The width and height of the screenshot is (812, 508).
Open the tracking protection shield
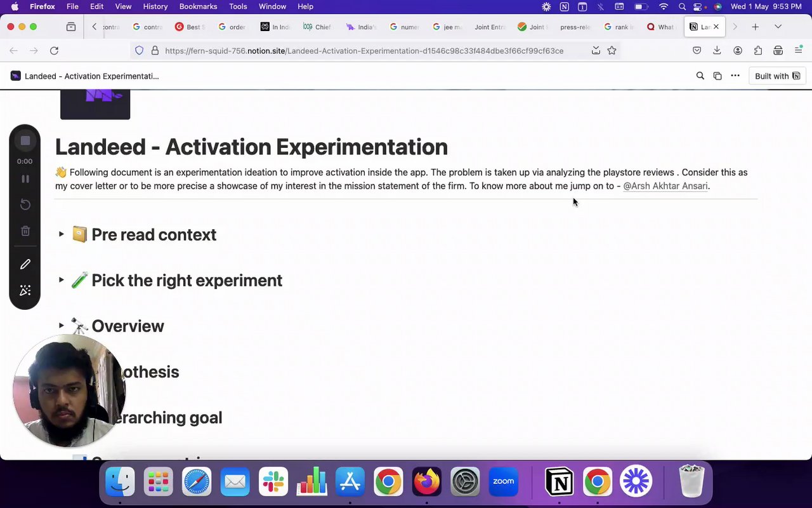coord(139,50)
